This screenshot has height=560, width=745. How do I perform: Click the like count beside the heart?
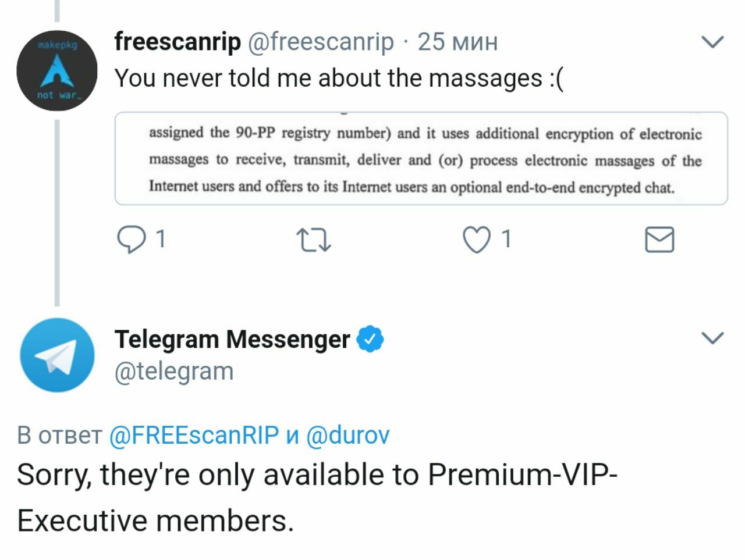click(506, 239)
